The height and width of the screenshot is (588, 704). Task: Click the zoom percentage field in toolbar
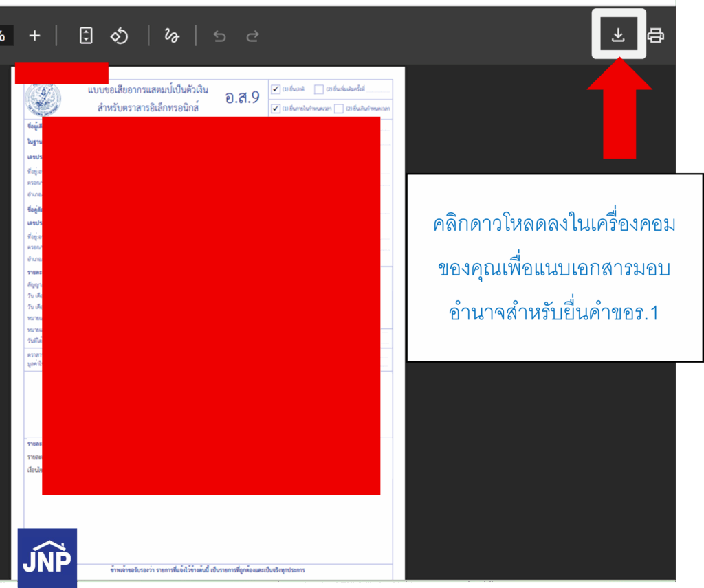pos(5,36)
